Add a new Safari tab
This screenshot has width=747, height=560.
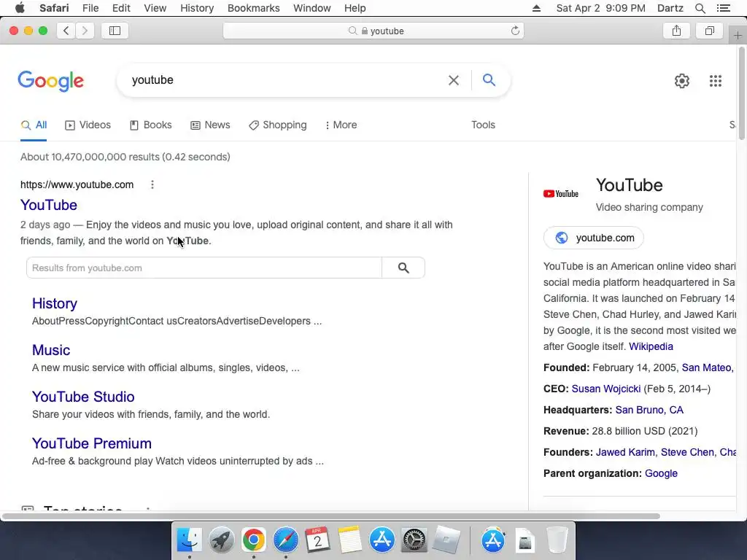tap(738, 36)
